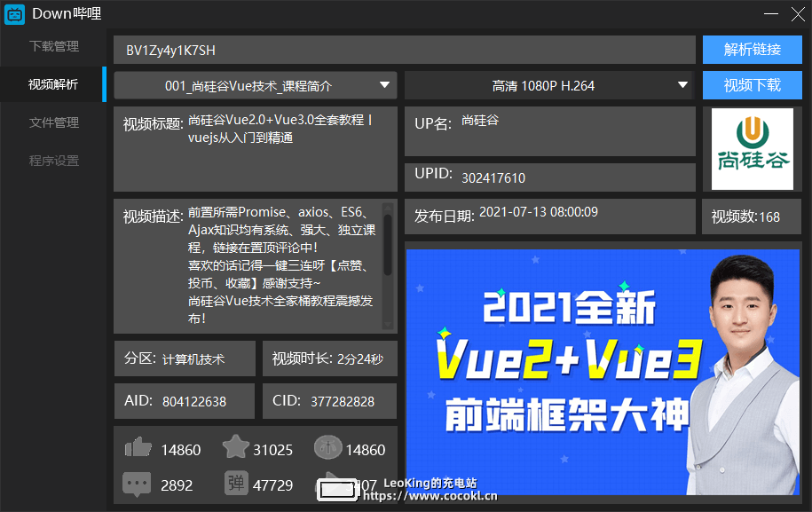The width and height of the screenshot is (812, 512).
Task: Click the Vue2+Vue3 video cover image
Action: pyautogui.click(x=603, y=372)
